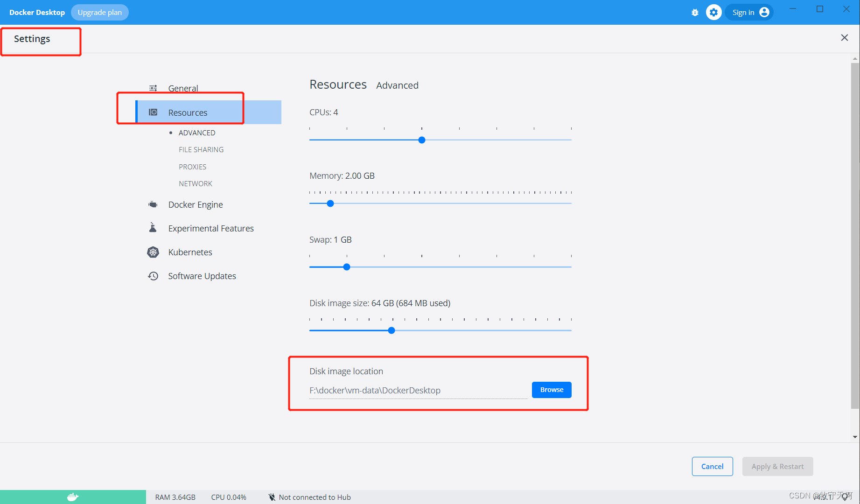Viewport: 860px width, 504px height.
Task: Click the Disk image size label
Action: (380, 303)
